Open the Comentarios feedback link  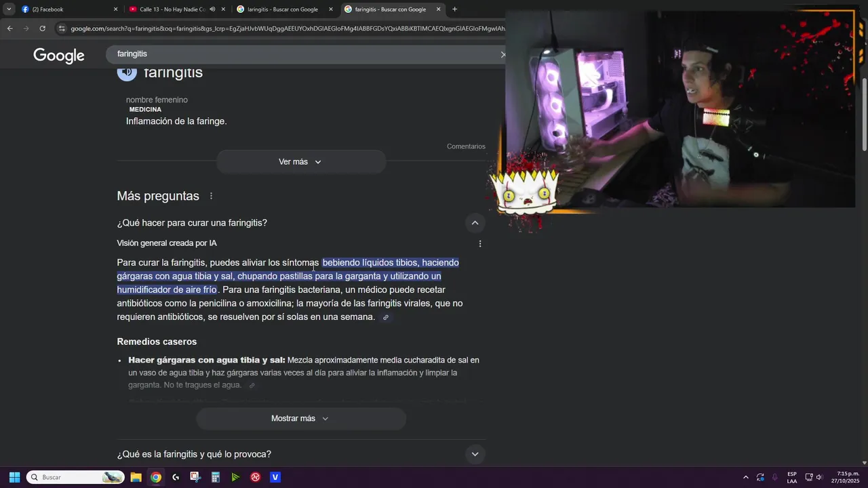click(466, 146)
